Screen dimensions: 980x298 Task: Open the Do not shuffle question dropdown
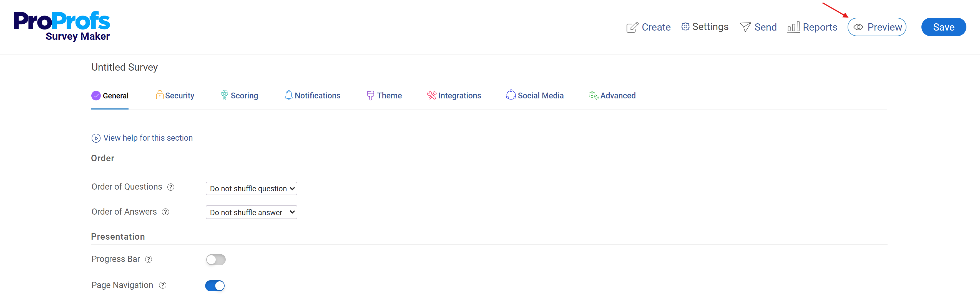click(252, 189)
